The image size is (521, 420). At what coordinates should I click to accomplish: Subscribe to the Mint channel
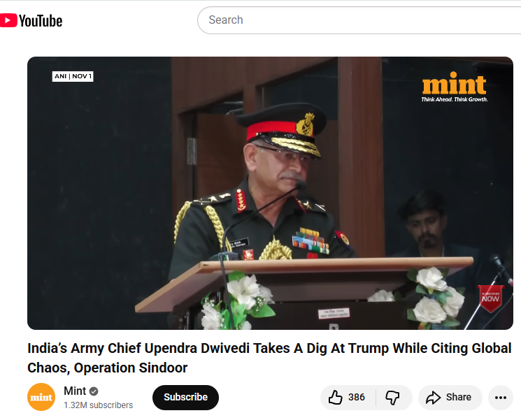point(185,397)
